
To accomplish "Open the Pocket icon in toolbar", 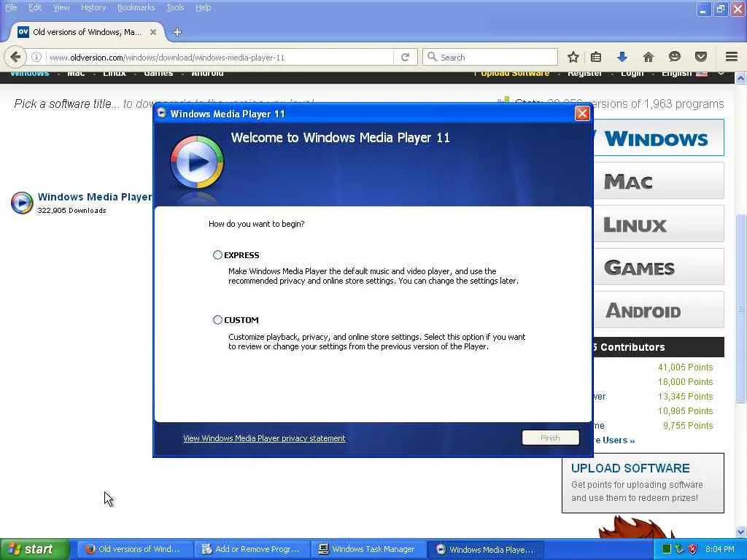I will (700, 57).
